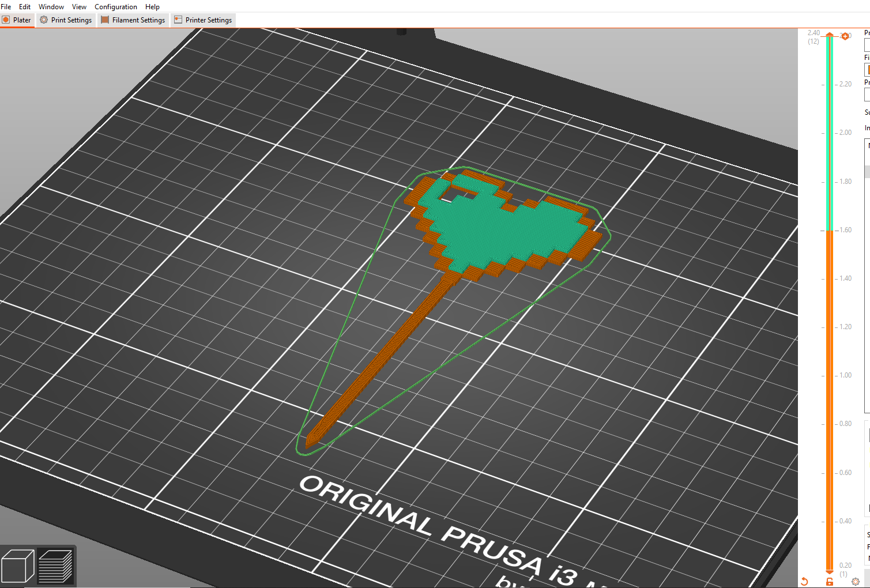Open the Plater tab
This screenshot has width=870, height=588.
17,20
